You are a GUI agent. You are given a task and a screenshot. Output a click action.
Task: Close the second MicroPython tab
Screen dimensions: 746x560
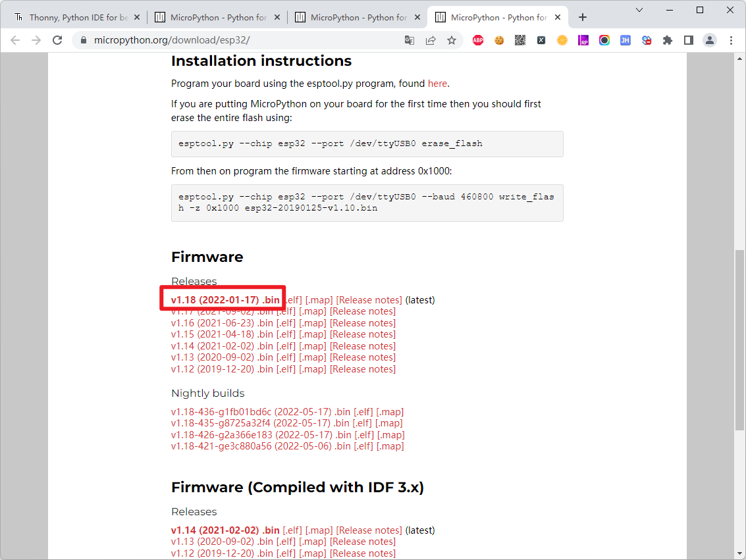[x=277, y=18]
